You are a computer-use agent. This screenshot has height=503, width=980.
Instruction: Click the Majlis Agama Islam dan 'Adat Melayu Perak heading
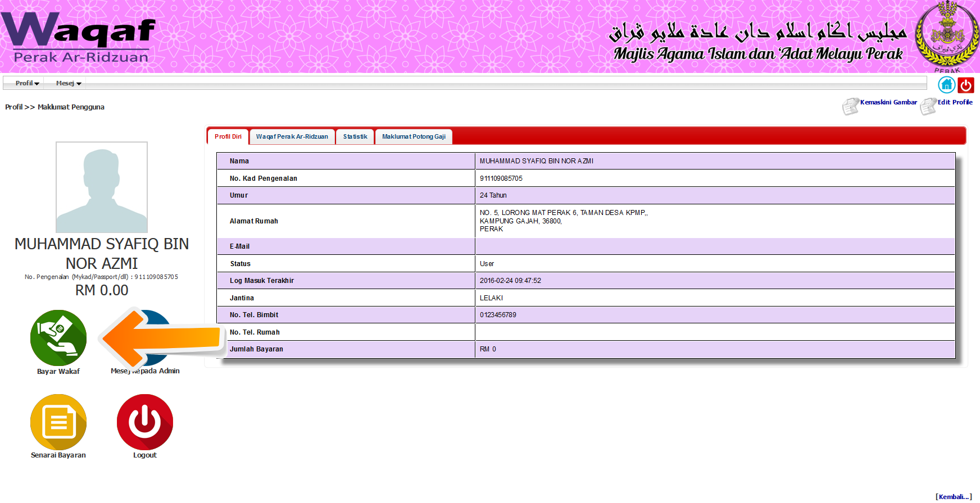[x=758, y=54]
